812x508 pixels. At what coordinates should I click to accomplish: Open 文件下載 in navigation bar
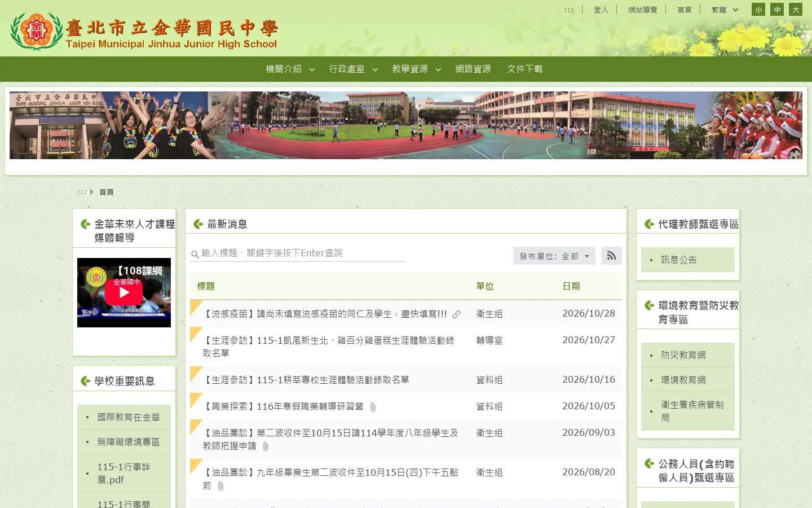click(525, 69)
